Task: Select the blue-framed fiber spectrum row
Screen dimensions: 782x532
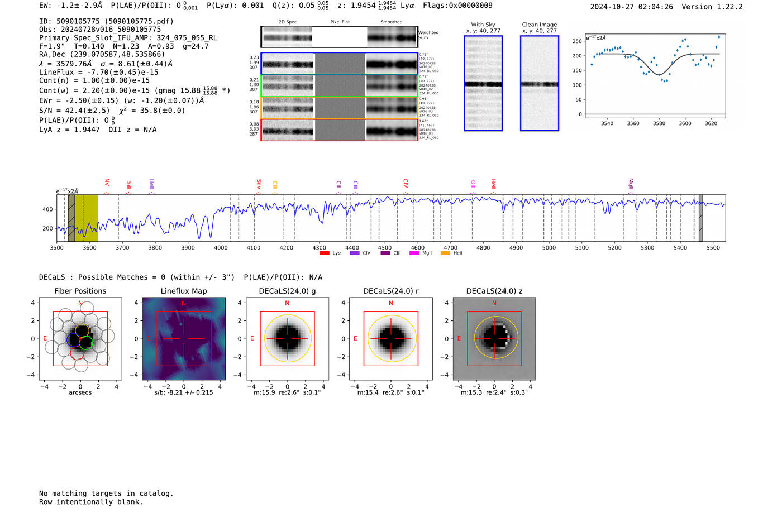Action: click(339, 64)
